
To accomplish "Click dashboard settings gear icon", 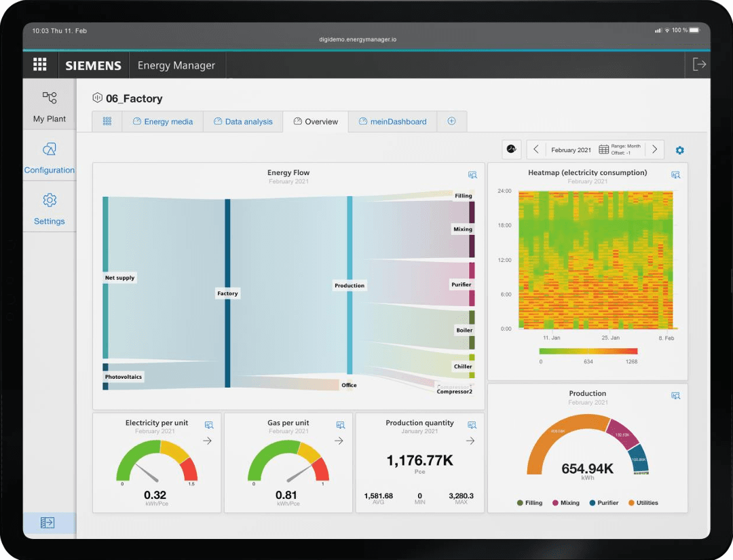I will pyautogui.click(x=679, y=151).
